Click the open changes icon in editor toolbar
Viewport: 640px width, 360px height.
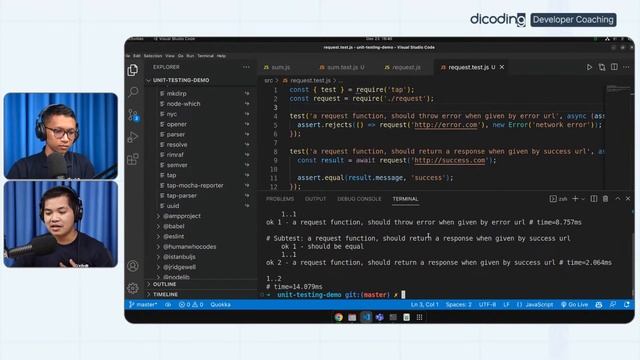pyautogui.click(x=602, y=67)
